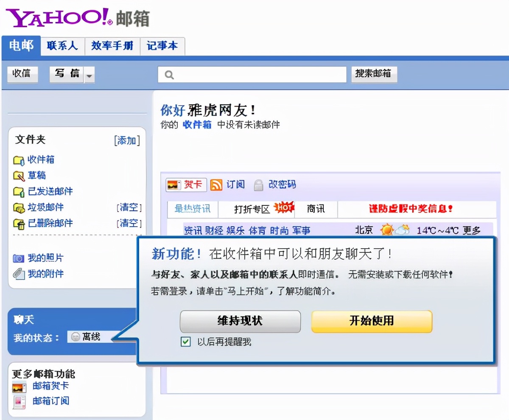This screenshot has height=420, width=509.
Task: Uncheck the 以后再提醒我 checkbox
Action: pyautogui.click(x=185, y=342)
